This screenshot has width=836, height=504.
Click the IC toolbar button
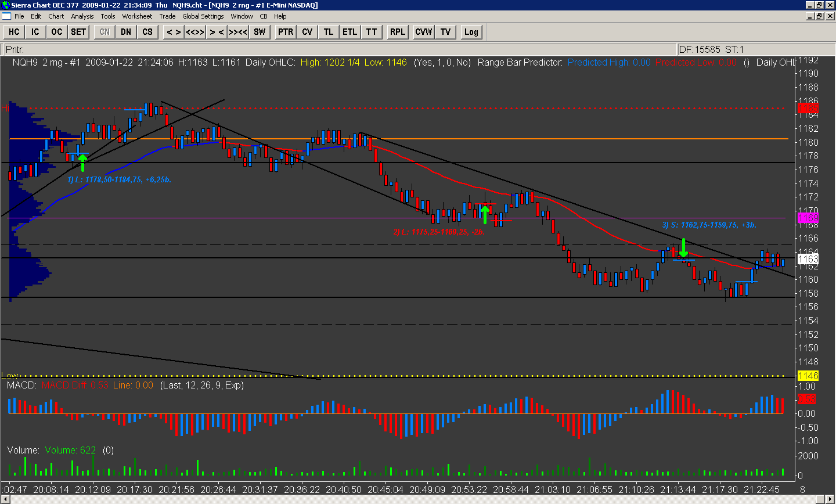pos(35,32)
